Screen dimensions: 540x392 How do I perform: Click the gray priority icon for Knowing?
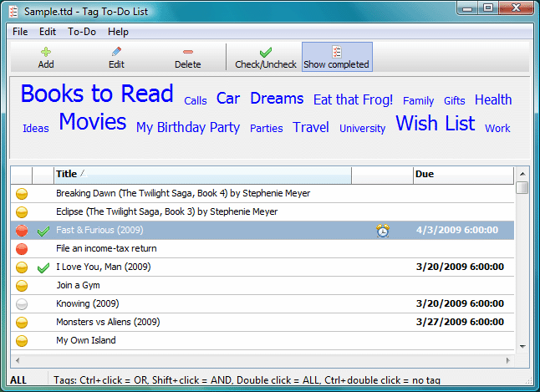coord(22,304)
